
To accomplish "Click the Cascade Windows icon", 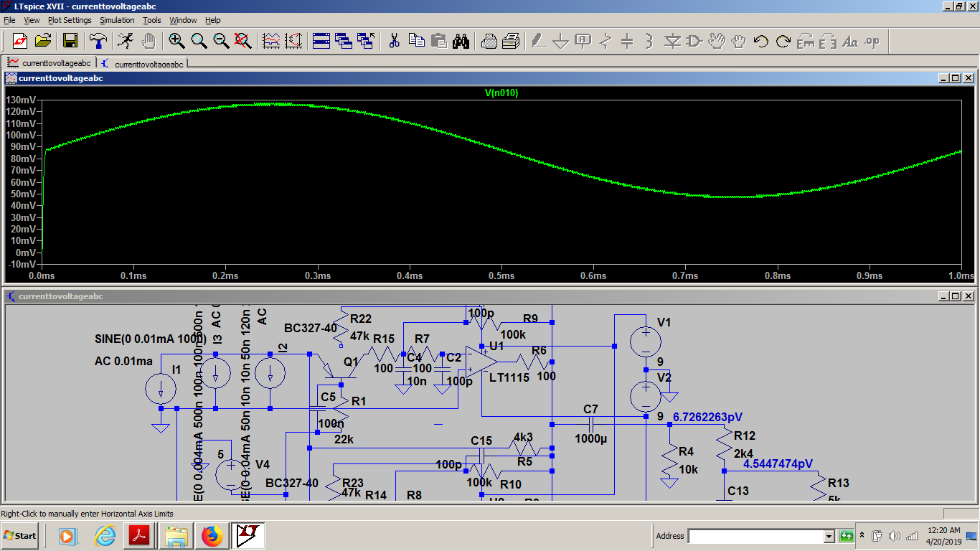I will coord(344,41).
